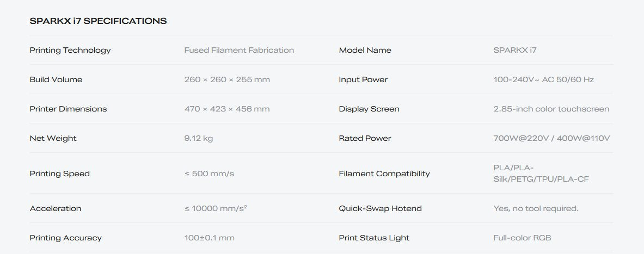This screenshot has height=254, width=644.
Task: Click the 100-240V~ AC 50/60 Hz value
Action: (543, 79)
